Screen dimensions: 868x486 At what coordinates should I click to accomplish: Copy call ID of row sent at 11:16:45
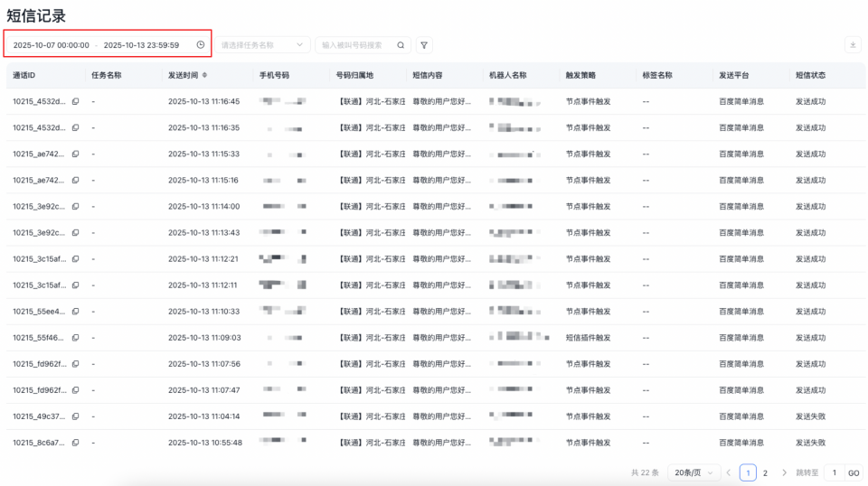click(x=75, y=101)
